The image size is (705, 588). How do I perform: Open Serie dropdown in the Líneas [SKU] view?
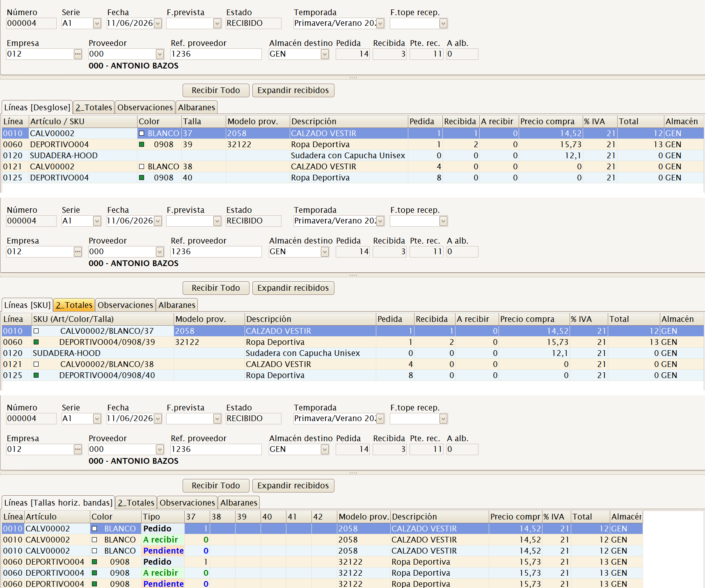(x=97, y=221)
